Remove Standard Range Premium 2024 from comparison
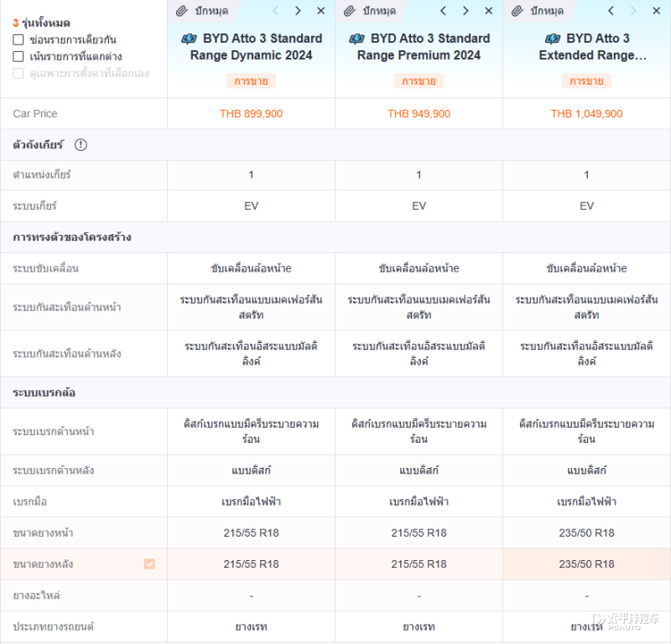The image size is (671, 644). [x=489, y=11]
